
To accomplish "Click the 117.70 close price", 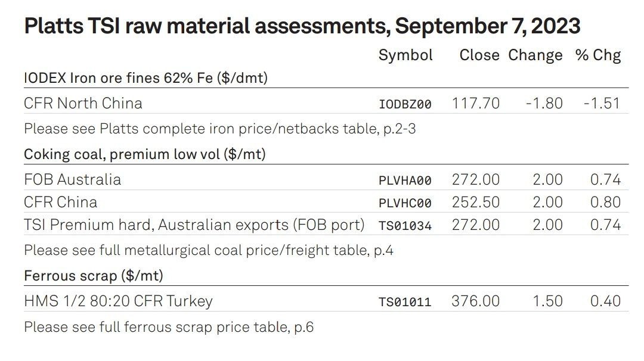I will point(476,104).
